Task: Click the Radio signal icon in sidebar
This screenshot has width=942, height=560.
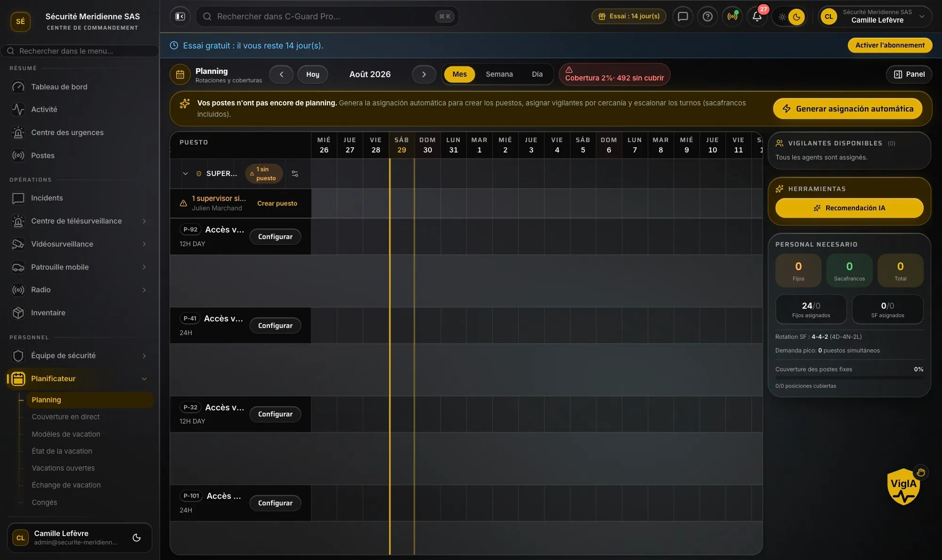Action: click(18, 290)
